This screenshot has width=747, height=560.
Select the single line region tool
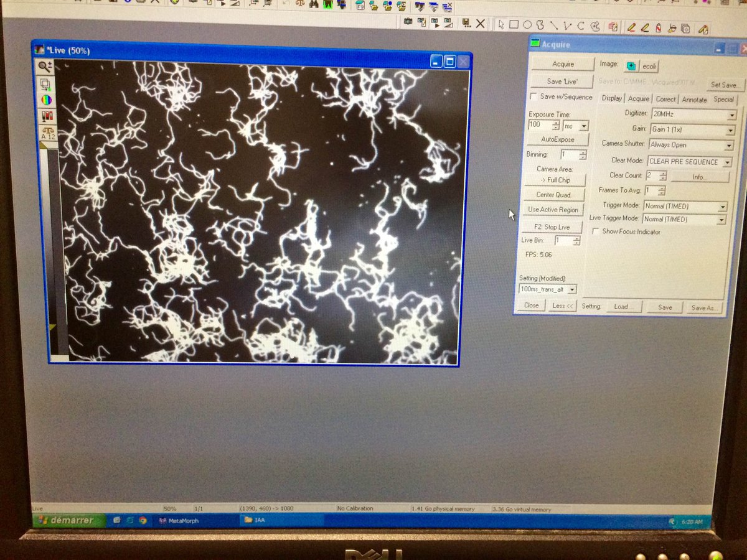(x=554, y=26)
